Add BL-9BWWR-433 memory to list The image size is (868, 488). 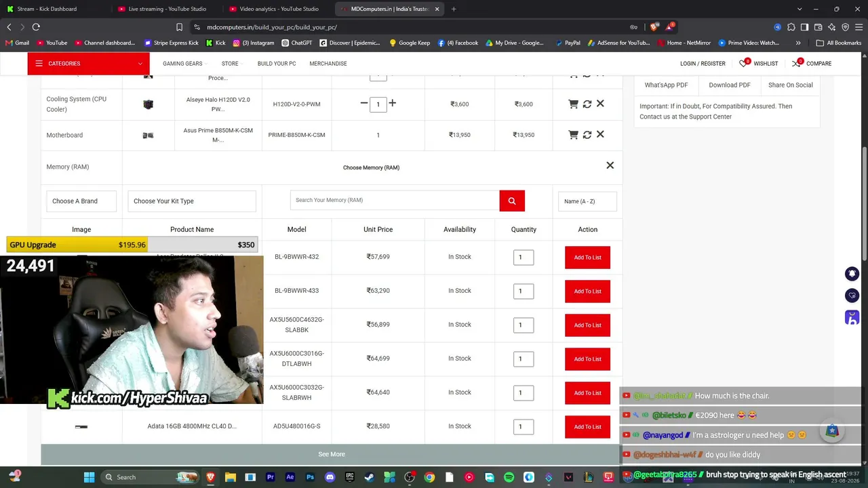(x=587, y=291)
